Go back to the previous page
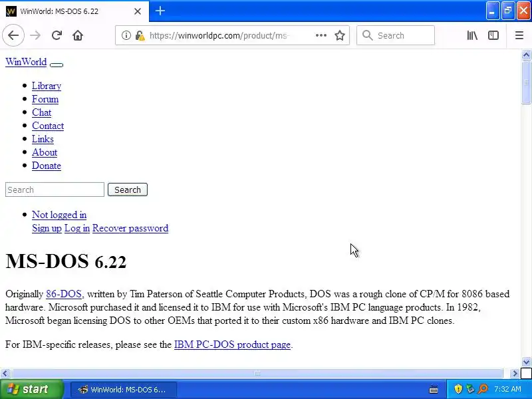 (13, 35)
